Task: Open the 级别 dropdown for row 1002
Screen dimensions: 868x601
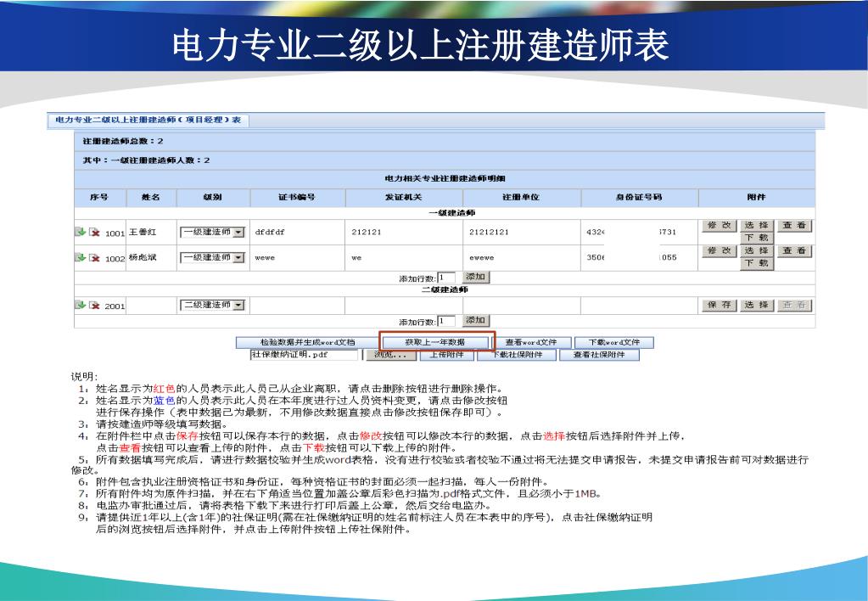Action: click(238, 257)
